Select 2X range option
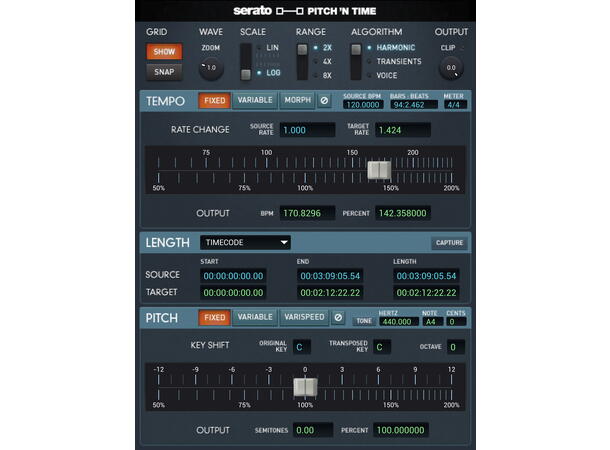 coord(327,48)
